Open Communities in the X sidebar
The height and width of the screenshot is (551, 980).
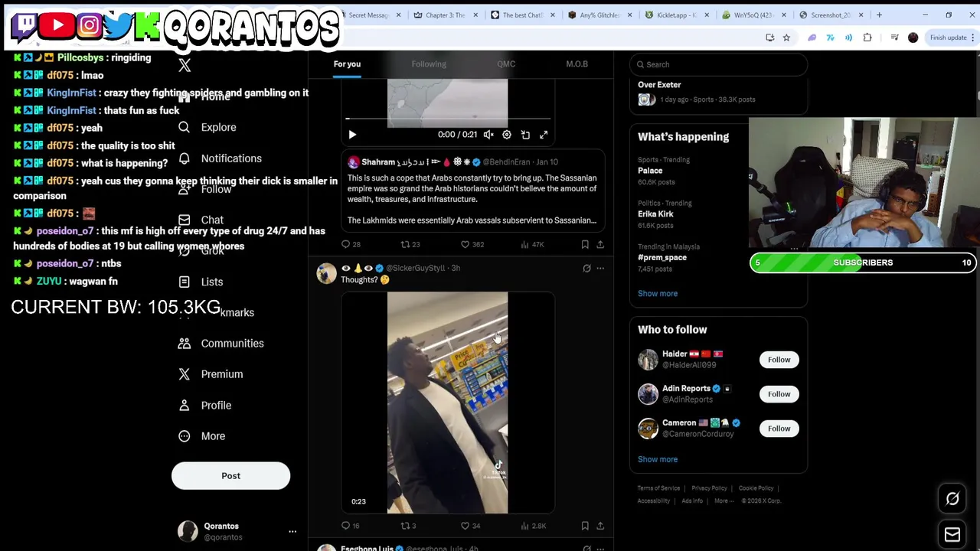pos(220,343)
